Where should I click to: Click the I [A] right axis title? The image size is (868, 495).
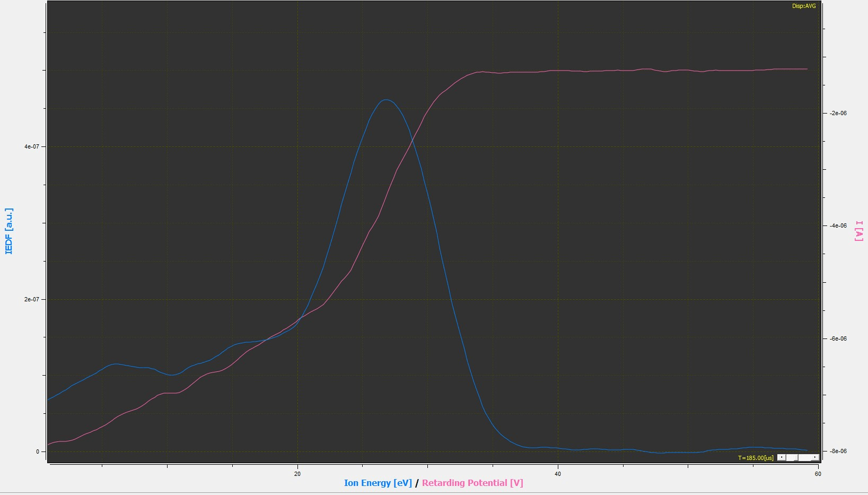[859, 231]
